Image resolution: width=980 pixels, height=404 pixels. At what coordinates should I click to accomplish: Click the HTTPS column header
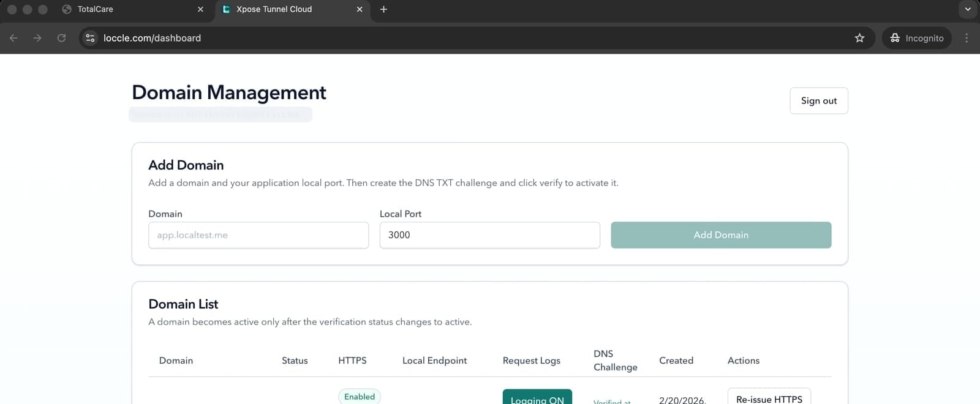pos(352,361)
